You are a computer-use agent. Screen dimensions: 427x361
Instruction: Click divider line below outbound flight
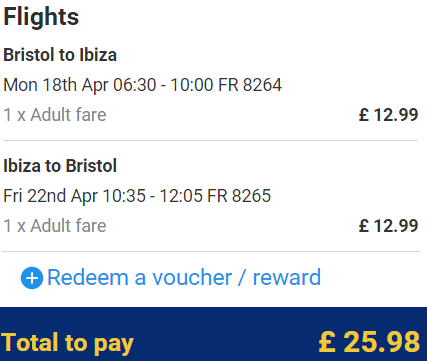[x=210, y=141]
